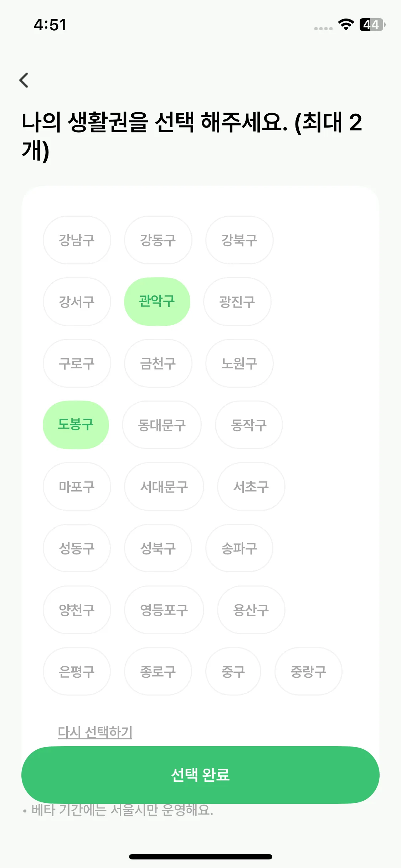Tap the home indicator bar

pos(200,857)
